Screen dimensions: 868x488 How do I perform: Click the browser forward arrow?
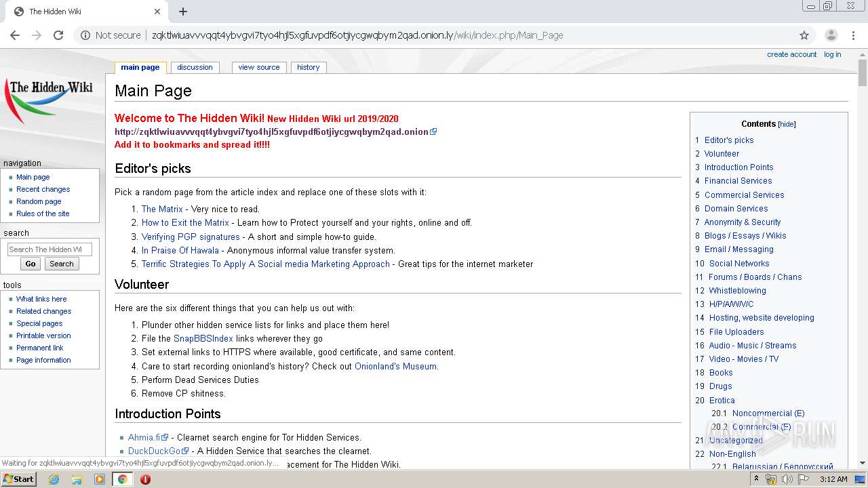click(x=37, y=35)
